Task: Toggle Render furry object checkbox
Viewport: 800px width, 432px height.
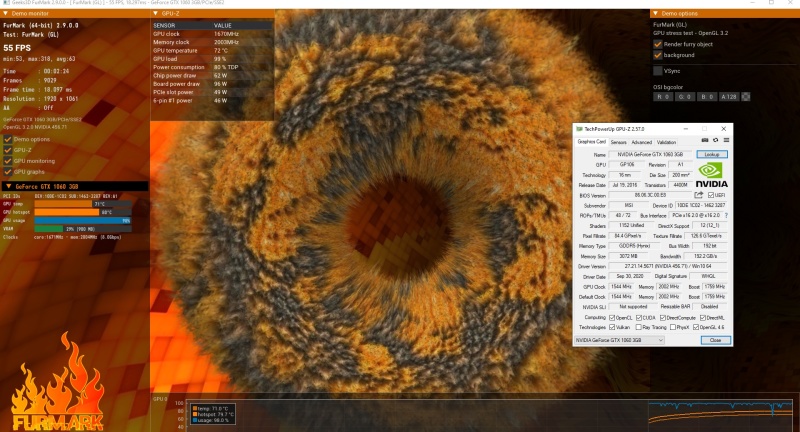Action: [x=658, y=44]
